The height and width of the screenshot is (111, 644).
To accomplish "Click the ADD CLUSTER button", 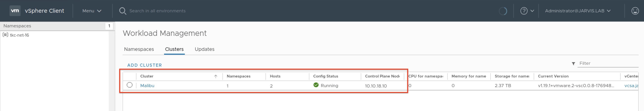I will coord(144,65).
